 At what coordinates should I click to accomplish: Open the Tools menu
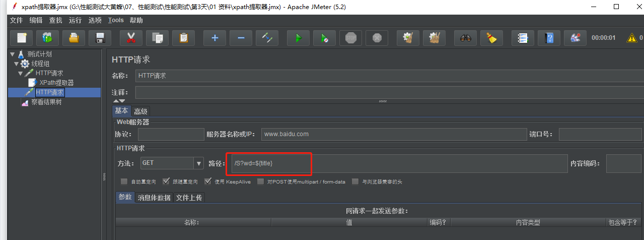click(x=116, y=20)
